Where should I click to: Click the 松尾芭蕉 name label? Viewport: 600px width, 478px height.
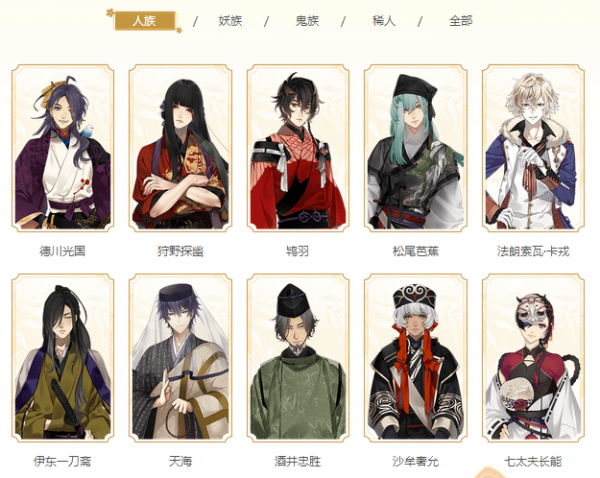(416, 251)
